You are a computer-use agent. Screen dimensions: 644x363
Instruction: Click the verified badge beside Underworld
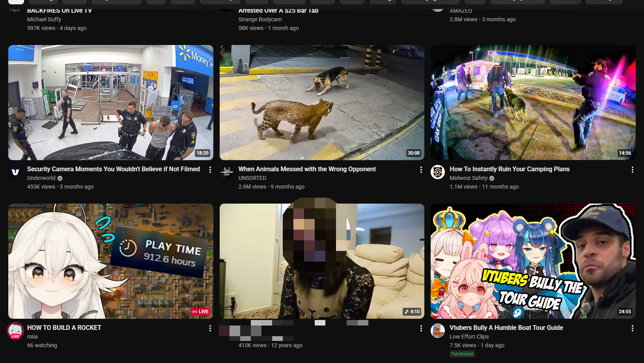pos(60,178)
